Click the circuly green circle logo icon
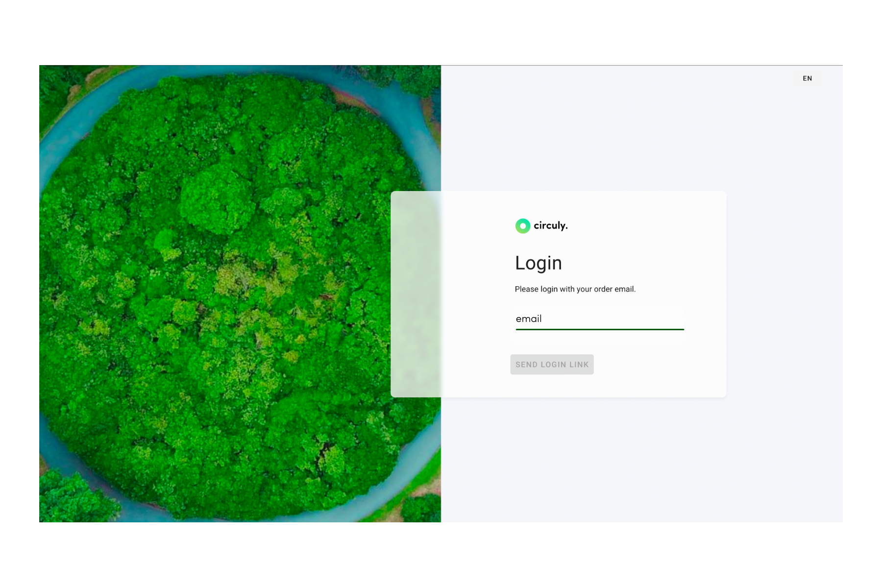 (x=523, y=226)
